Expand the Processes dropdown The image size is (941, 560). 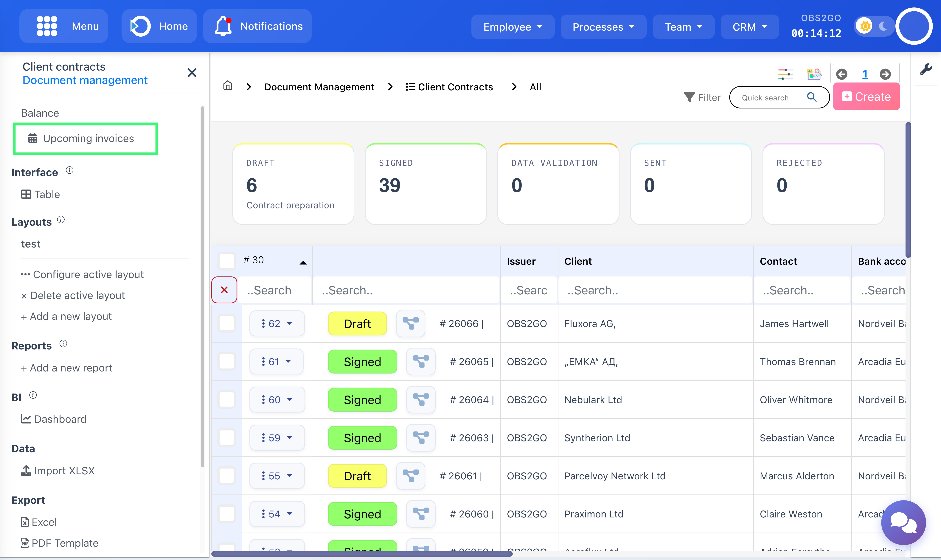[x=603, y=27]
